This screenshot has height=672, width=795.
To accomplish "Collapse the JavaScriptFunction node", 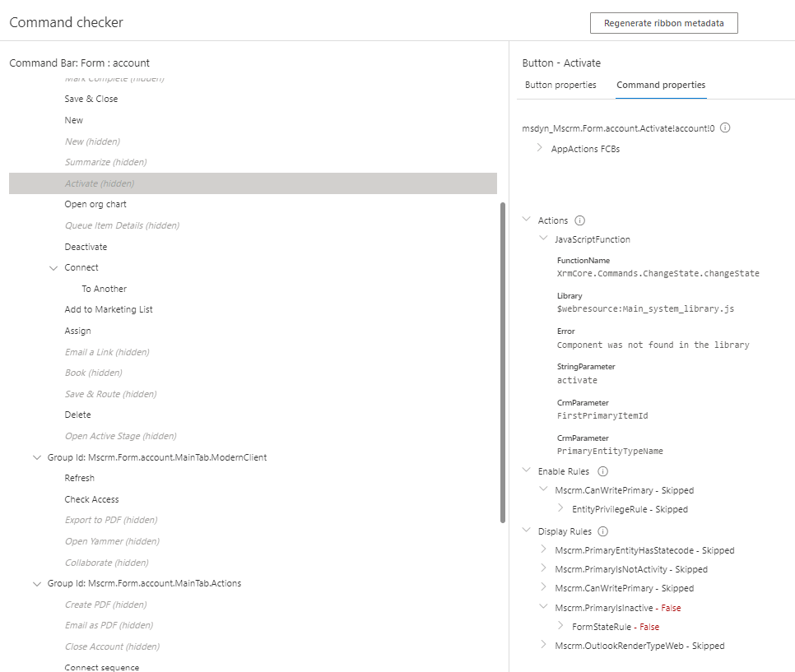I will point(543,239).
